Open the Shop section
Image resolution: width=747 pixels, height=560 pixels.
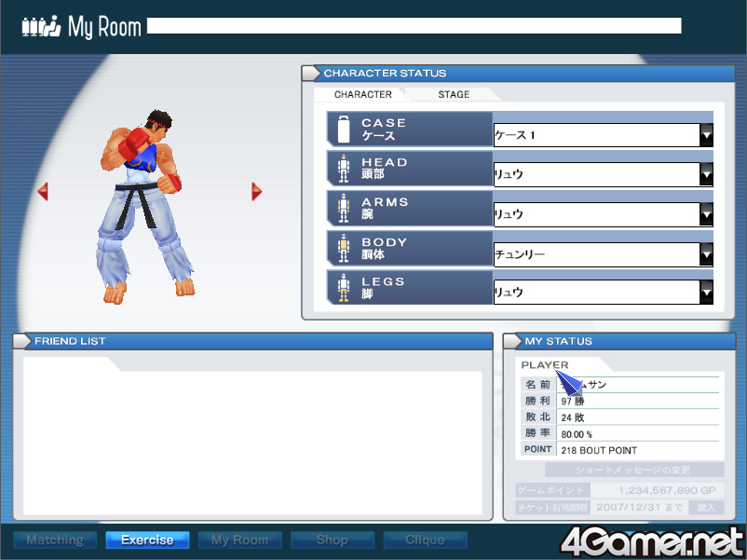pos(333,540)
